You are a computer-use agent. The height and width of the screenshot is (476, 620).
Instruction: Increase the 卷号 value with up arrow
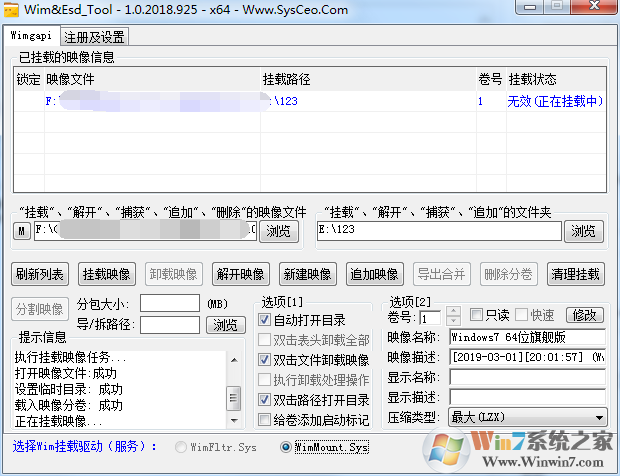pos(454,311)
